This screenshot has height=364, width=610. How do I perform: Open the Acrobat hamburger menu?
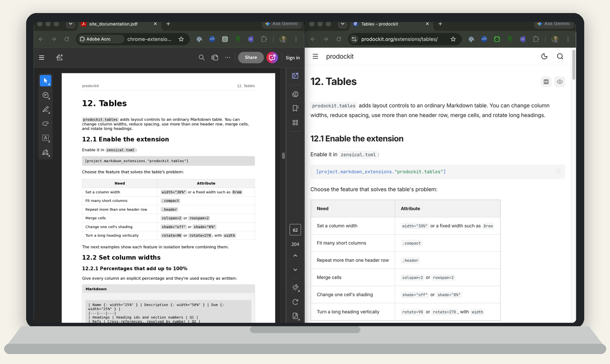coord(42,58)
